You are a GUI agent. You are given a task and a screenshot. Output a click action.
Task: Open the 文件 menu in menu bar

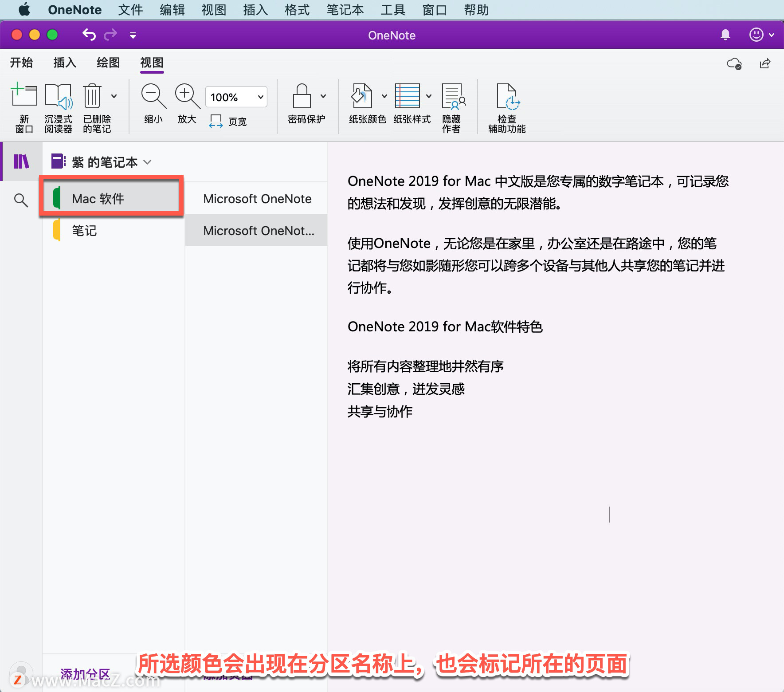(x=130, y=10)
